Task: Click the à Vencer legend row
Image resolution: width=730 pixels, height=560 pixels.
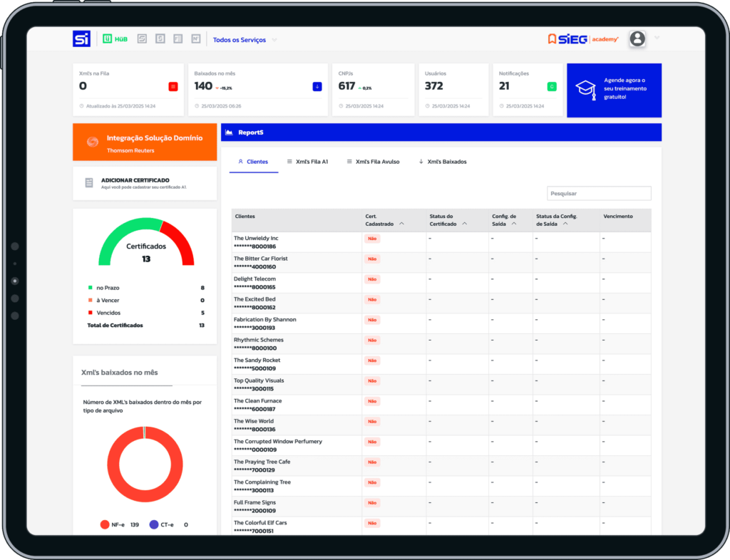Action: [x=146, y=301]
